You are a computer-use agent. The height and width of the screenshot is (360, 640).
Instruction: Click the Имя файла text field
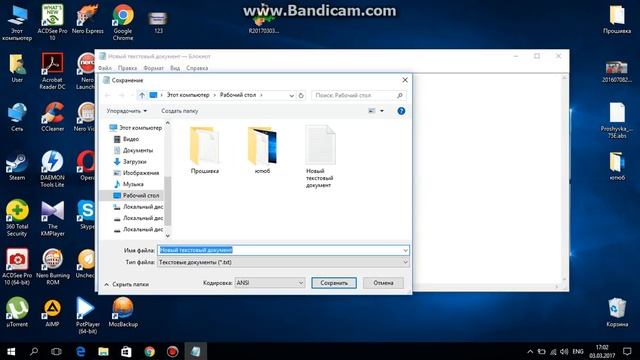[283, 250]
